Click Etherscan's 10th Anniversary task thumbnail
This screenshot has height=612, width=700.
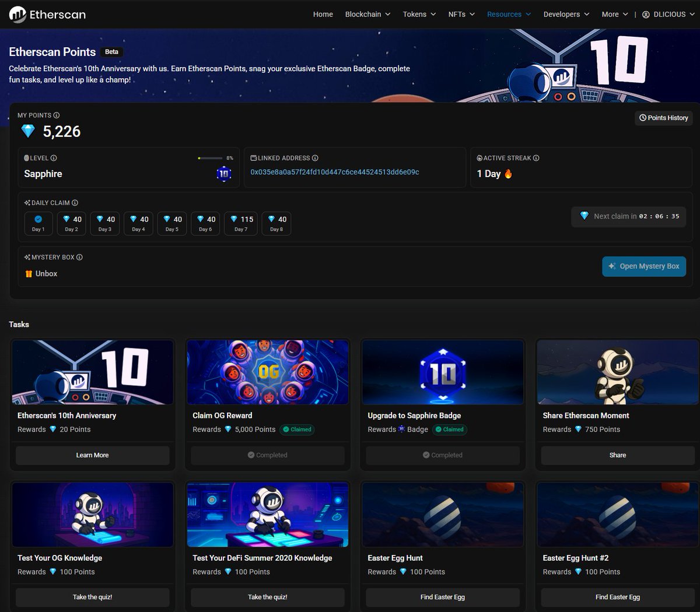coord(93,372)
